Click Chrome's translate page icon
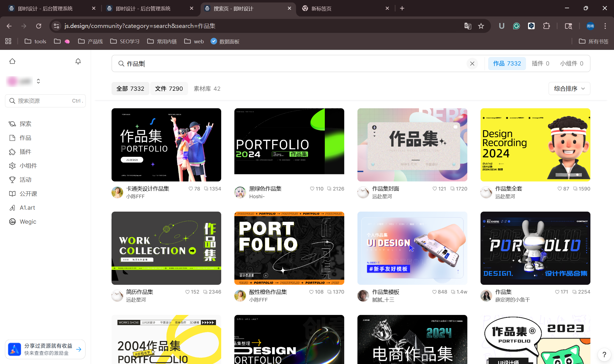 468,26
